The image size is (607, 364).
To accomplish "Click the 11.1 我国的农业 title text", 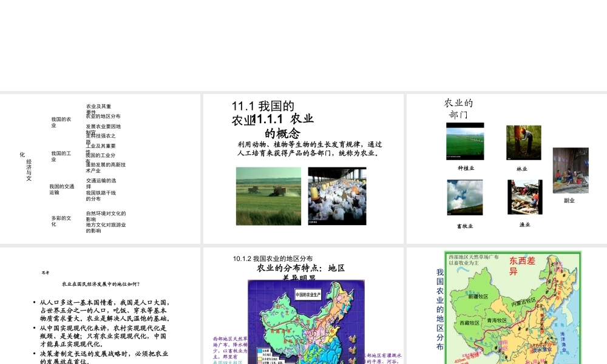I will pos(263,113).
